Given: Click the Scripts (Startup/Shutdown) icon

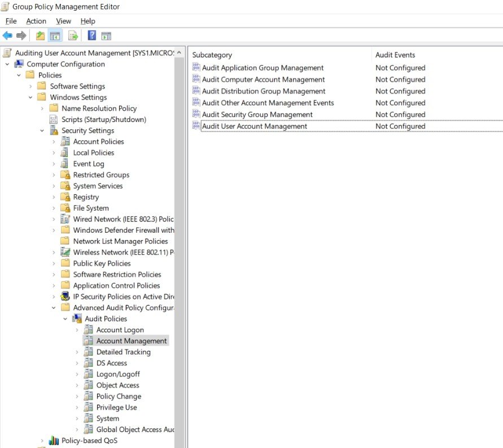Looking at the screenshot, I should pos(53,119).
